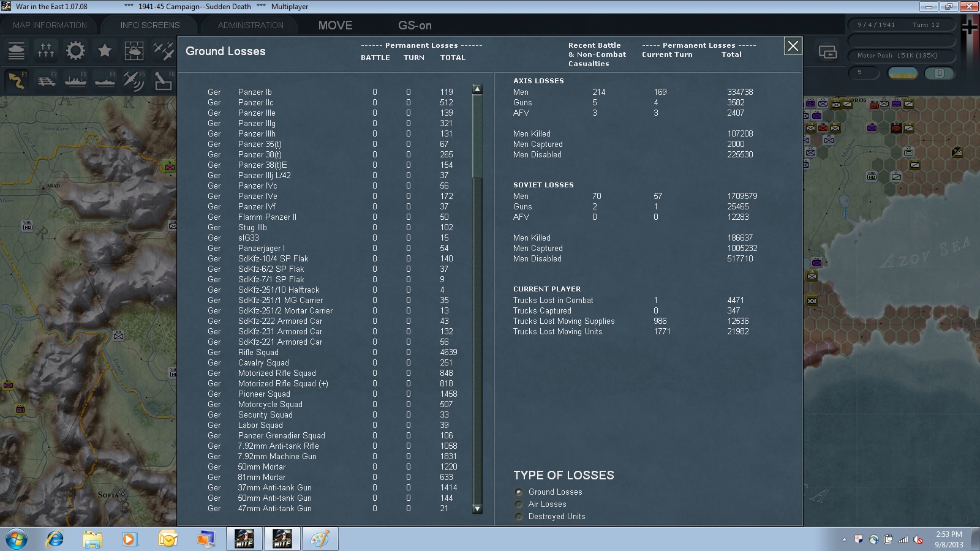The image size is (980, 551).
Task: Click the losses list scrollbar thumb
Action: click(x=477, y=136)
